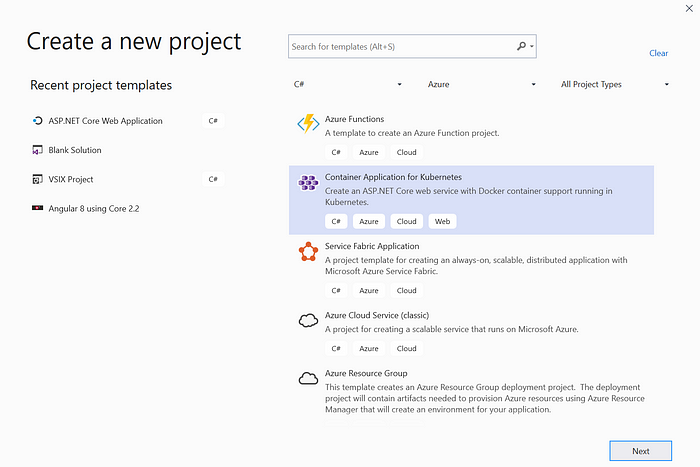Image resolution: width=700 pixels, height=467 pixels.
Task: Click Cloud tag under Service Fabric Application
Action: coord(406,291)
